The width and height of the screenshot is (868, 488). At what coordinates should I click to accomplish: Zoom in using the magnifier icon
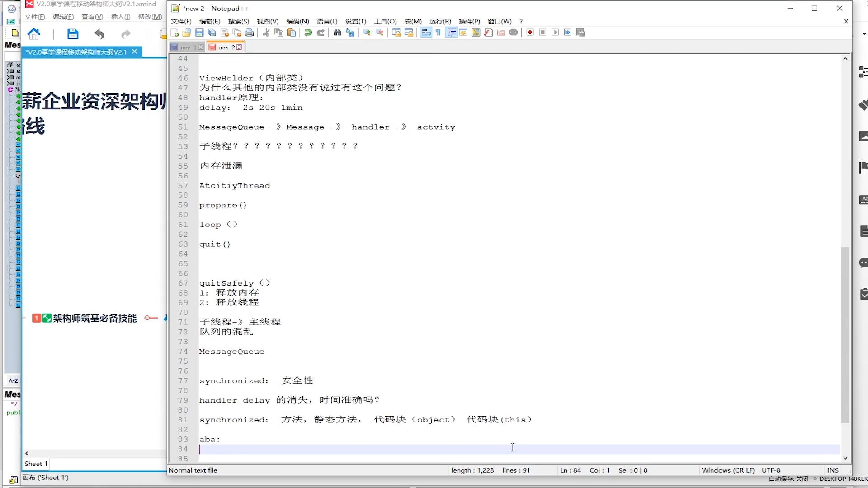(x=367, y=33)
